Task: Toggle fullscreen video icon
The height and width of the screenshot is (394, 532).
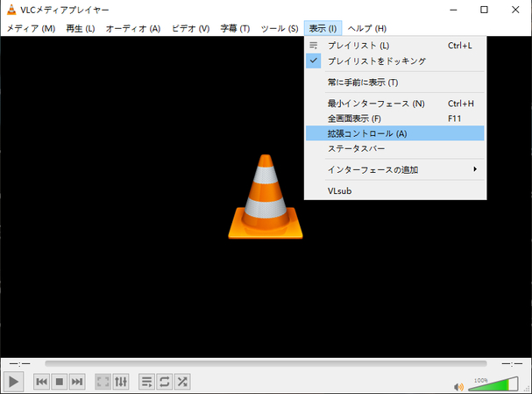Action: click(x=103, y=382)
